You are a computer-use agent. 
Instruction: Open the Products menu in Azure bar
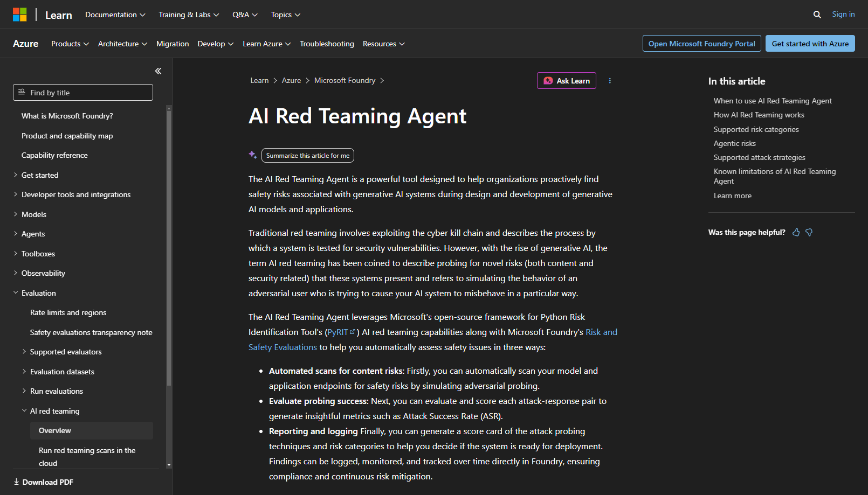[70, 44]
